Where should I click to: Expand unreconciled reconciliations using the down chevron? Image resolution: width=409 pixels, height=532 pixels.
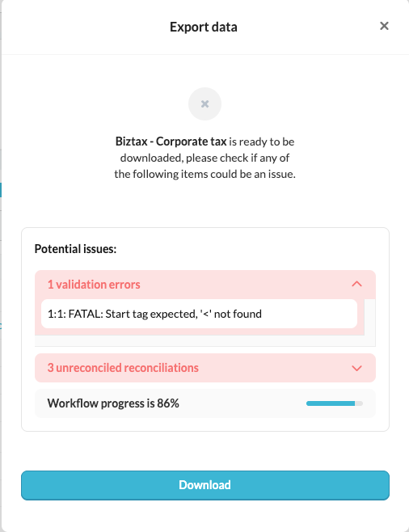click(x=356, y=368)
